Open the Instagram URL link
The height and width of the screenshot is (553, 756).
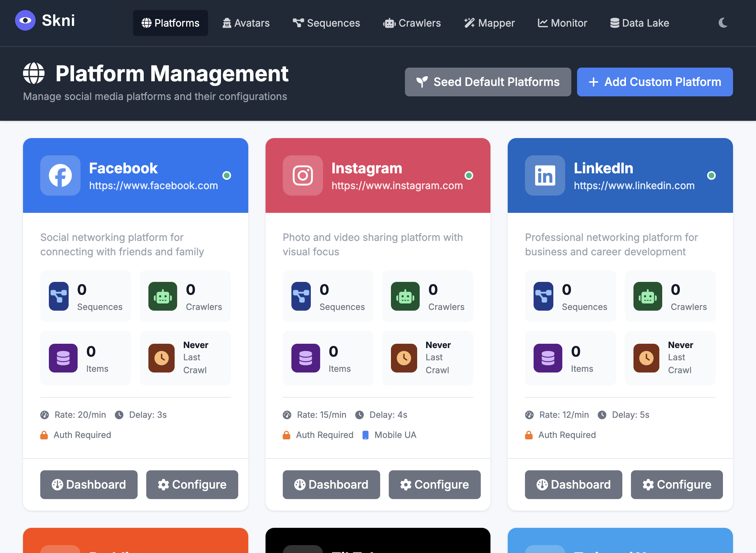point(397,186)
